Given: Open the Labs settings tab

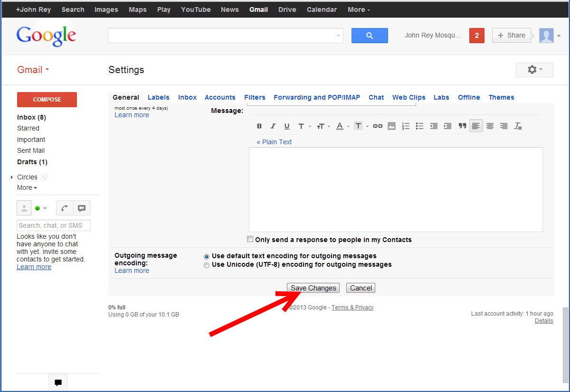Looking at the screenshot, I should (x=441, y=97).
